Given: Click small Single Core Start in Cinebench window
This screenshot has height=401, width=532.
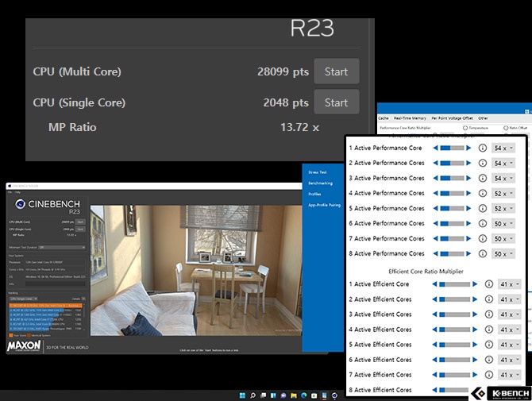Looking at the screenshot, I should 80,229.
